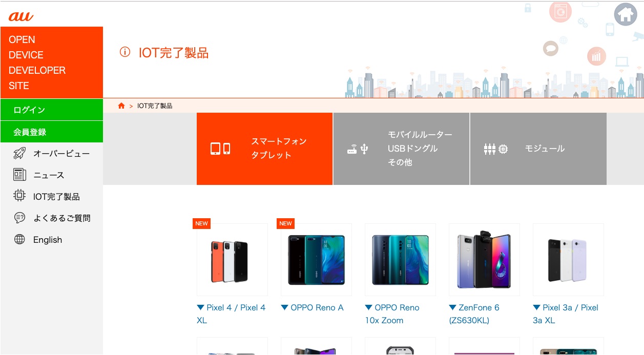This screenshot has height=355, width=644.
Task: Click the rocket icon beside オーバービュー
Action: tap(19, 153)
